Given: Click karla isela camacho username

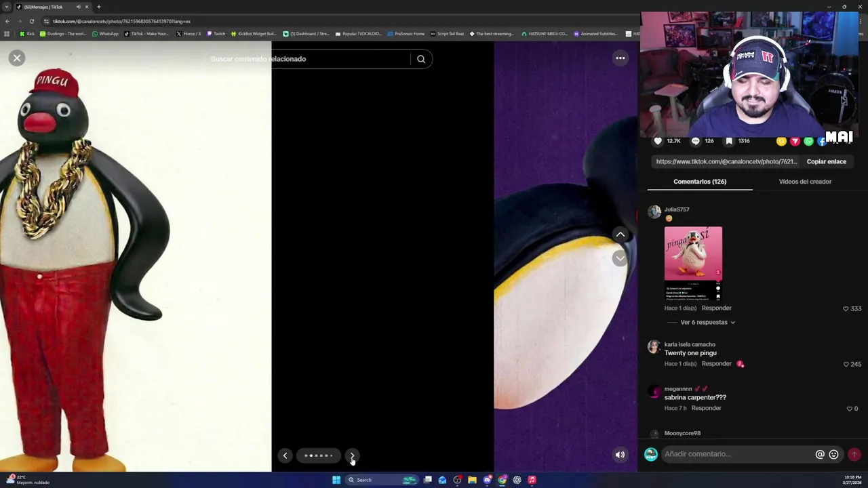Looking at the screenshot, I should click(x=690, y=344).
